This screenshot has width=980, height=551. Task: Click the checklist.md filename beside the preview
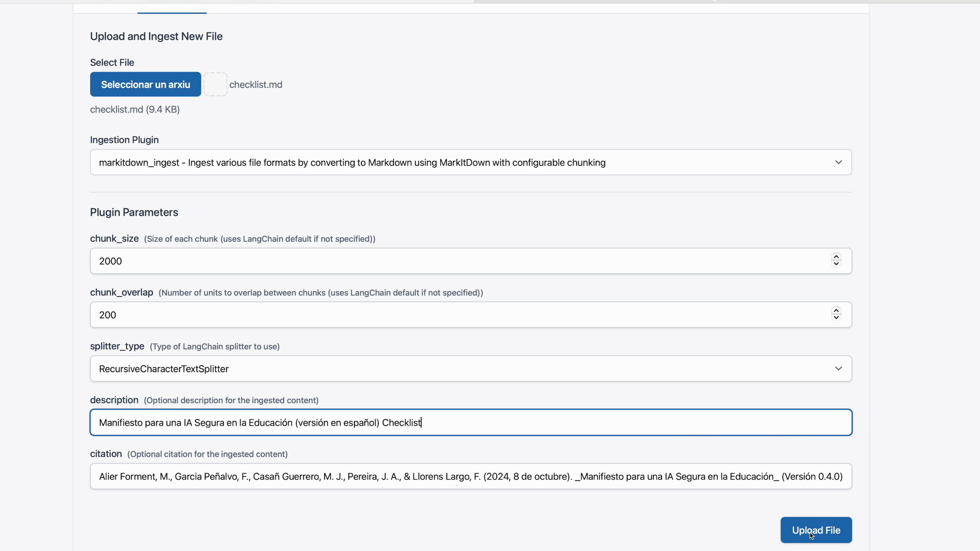(x=256, y=85)
